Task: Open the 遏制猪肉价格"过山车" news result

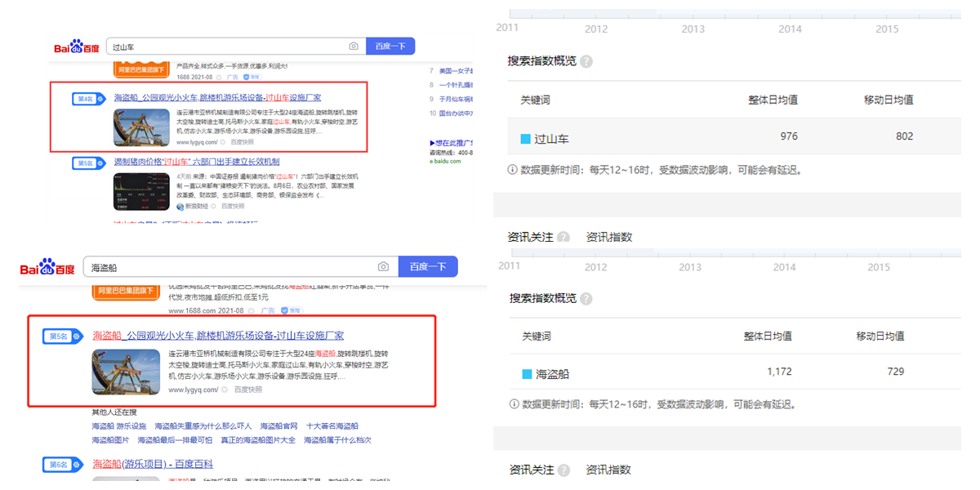Action: tap(197, 162)
